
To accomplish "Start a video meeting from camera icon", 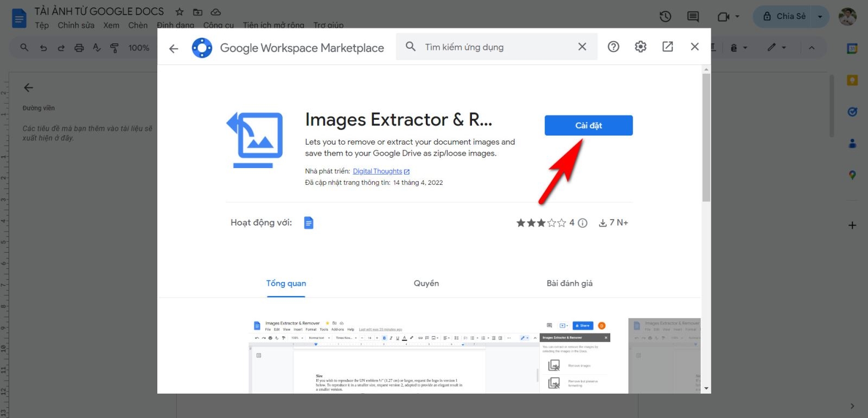I will (x=723, y=17).
